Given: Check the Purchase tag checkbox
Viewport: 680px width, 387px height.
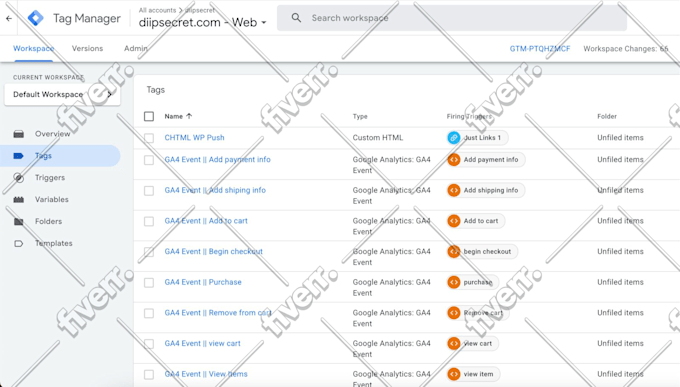Looking at the screenshot, I should [149, 282].
